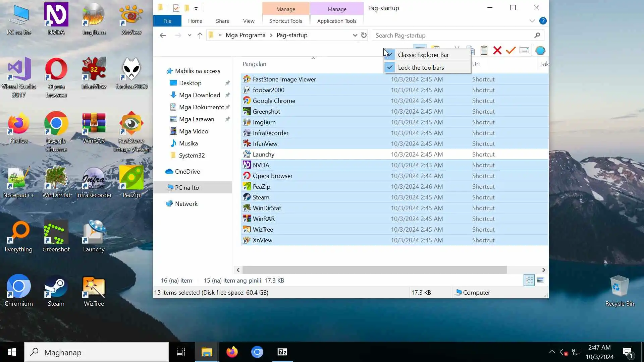Click the horizontal scrollbar right arrow

point(543,270)
